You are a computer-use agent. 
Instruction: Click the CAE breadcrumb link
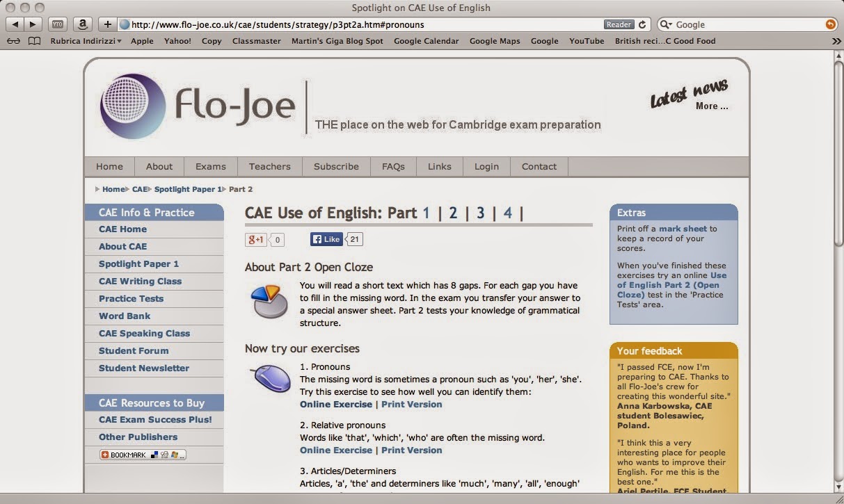140,189
